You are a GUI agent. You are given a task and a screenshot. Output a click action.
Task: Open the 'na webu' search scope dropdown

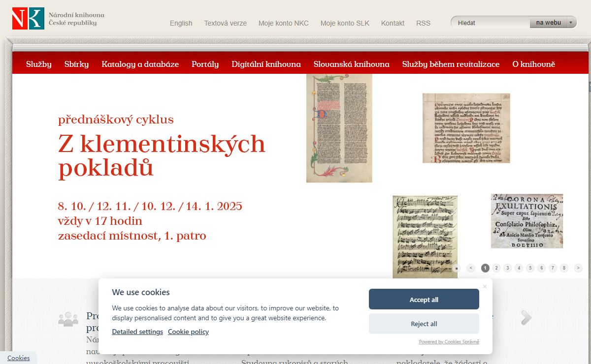(x=553, y=23)
